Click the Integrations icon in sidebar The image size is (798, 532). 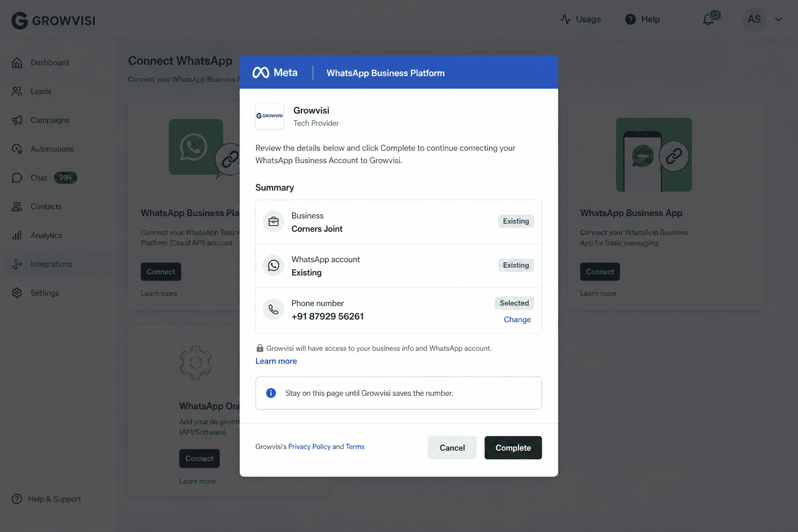(x=17, y=264)
